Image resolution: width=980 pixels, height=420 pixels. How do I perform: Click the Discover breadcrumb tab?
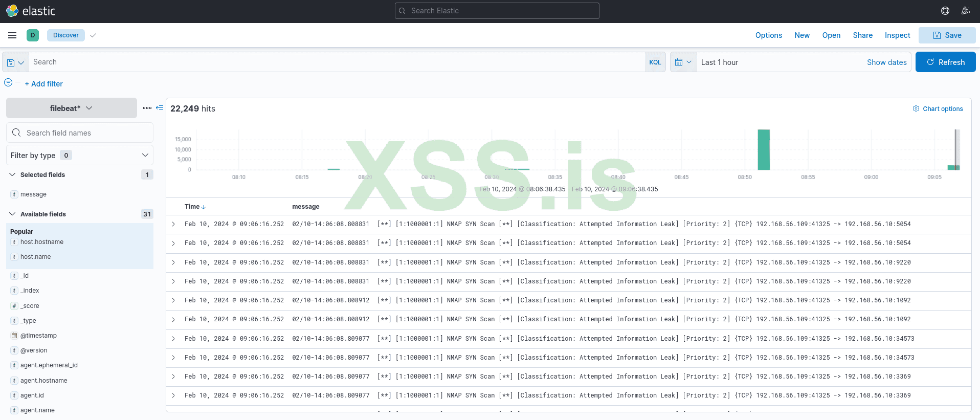(x=66, y=35)
